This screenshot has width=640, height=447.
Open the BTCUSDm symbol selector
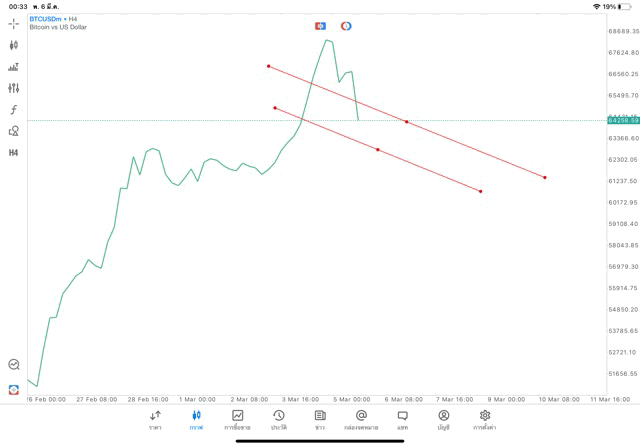pos(54,18)
